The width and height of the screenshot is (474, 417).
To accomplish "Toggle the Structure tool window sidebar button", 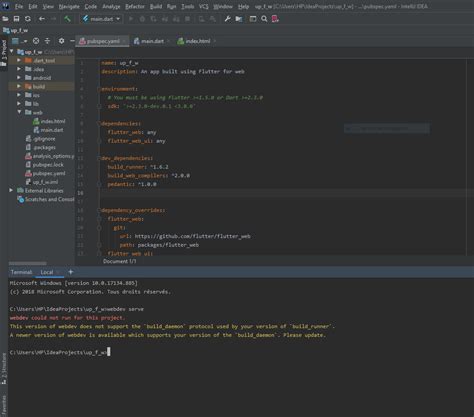I will [4, 369].
